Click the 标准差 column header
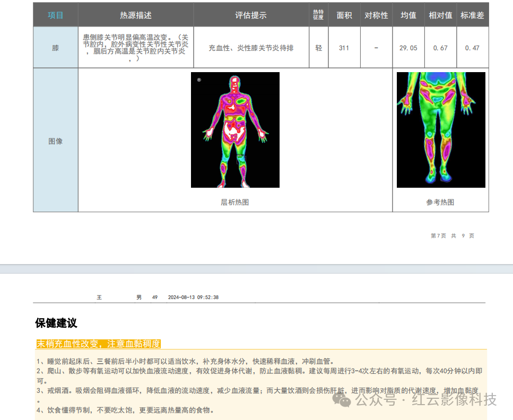 pos(472,15)
